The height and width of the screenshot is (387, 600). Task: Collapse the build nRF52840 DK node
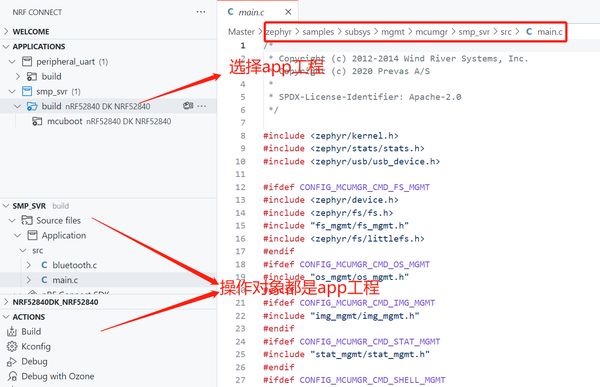[18, 106]
